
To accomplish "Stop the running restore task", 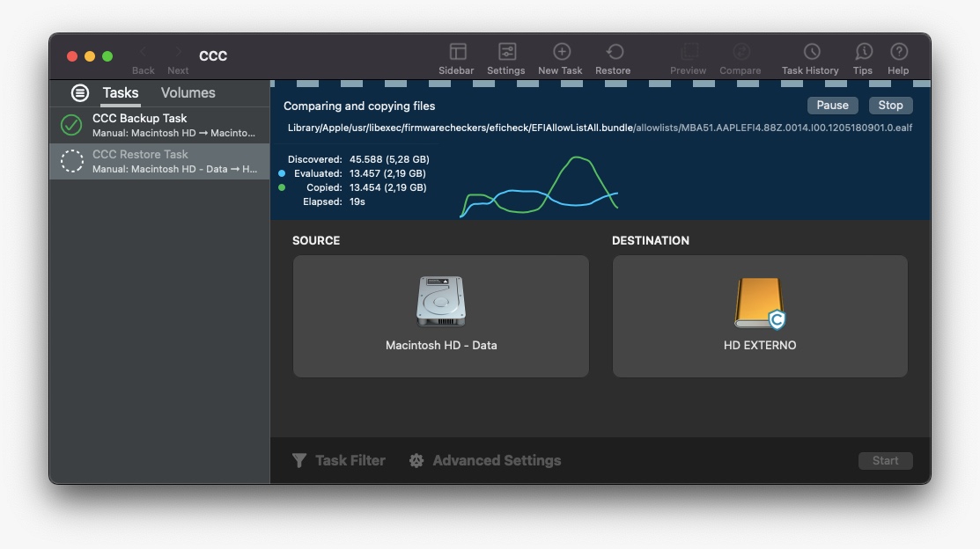I will click(890, 105).
